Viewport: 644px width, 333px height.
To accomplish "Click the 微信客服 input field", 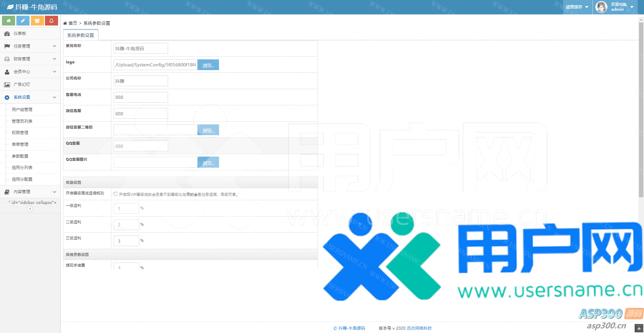I will click(x=141, y=113).
